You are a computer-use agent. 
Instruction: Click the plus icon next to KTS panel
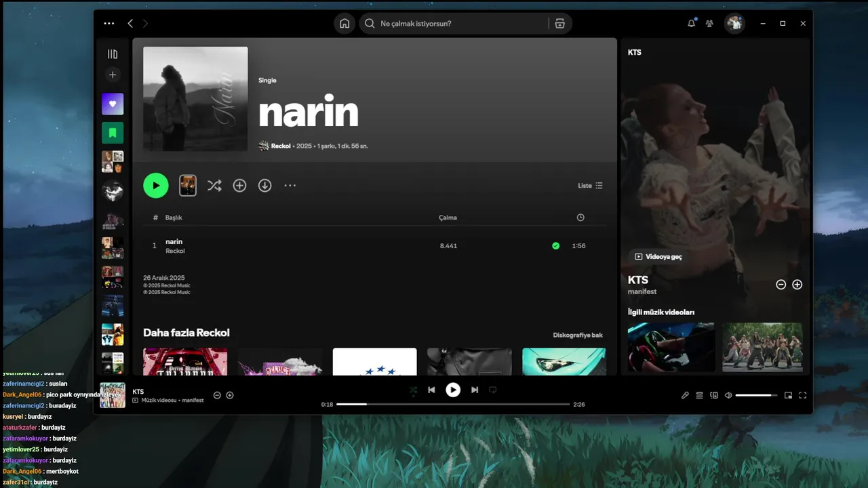pyautogui.click(x=797, y=285)
